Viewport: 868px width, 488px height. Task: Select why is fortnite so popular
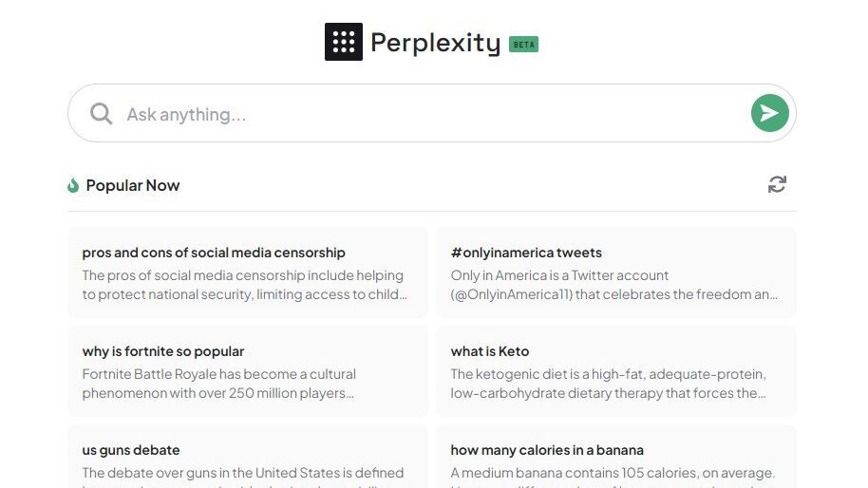163,351
